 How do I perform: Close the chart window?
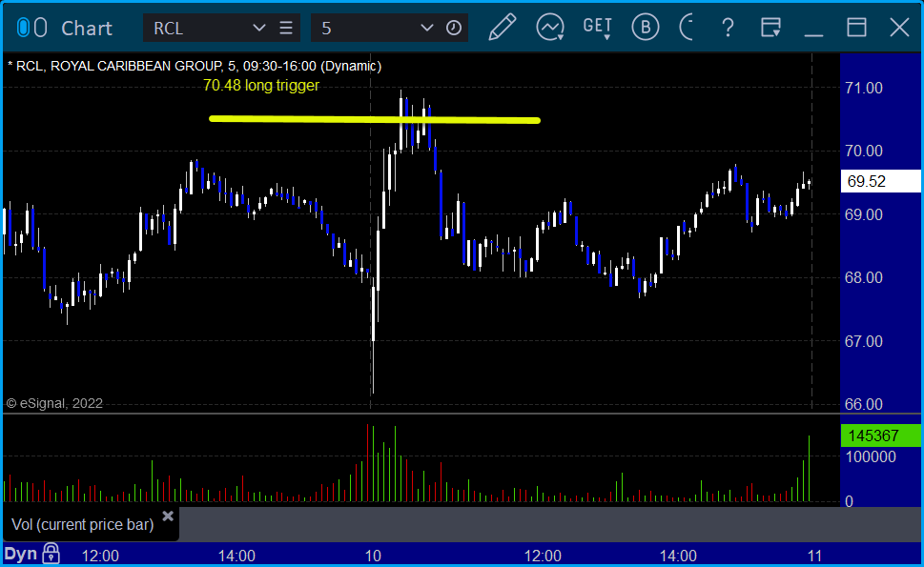click(x=899, y=28)
